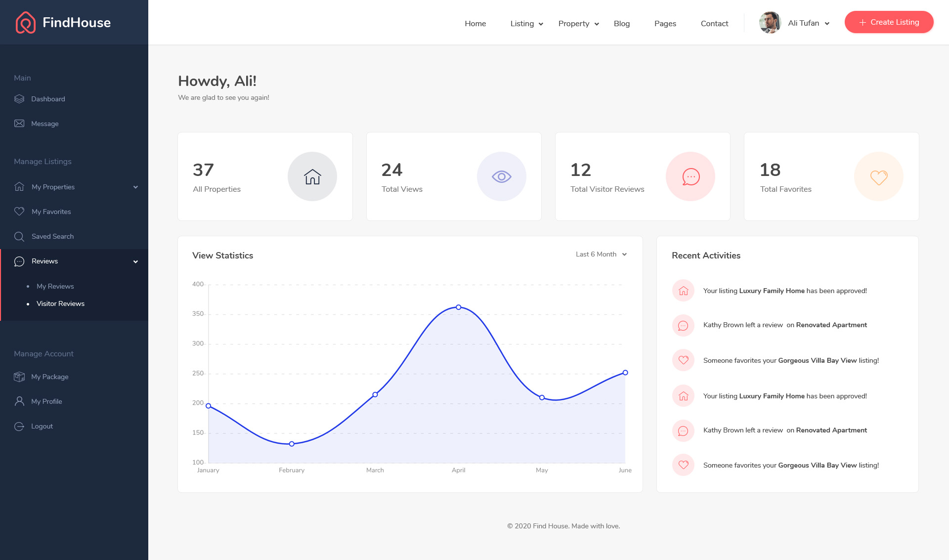Open the Listing navigation dropdown
The height and width of the screenshot is (560, 949).
(x=526, y=24)
